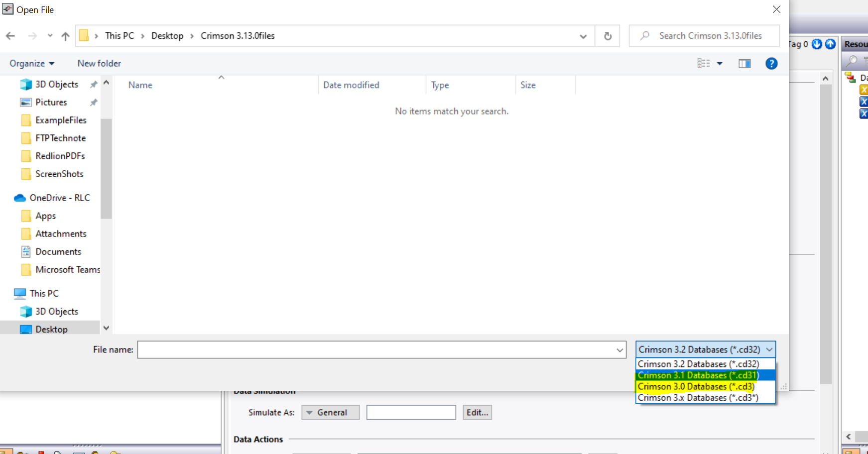This screenshot has width=868, height=454.
Task: Click the down arrow beside Tag 0
Action: pyautogui.click(x=817, y=44)
